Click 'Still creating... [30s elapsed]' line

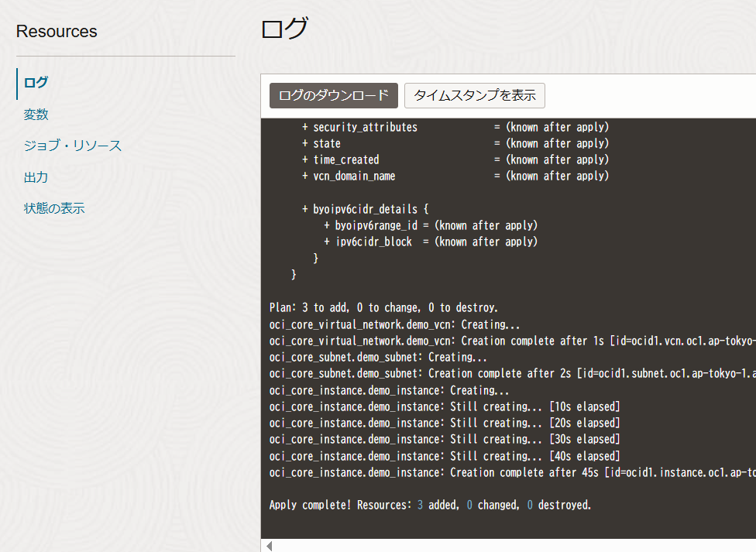pos(445,440)
